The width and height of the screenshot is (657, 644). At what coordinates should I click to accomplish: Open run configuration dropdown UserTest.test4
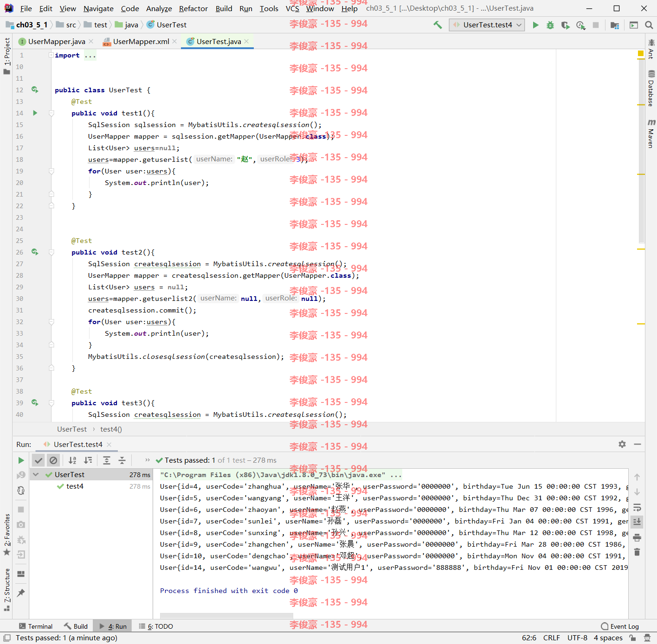tap(487, 25)
